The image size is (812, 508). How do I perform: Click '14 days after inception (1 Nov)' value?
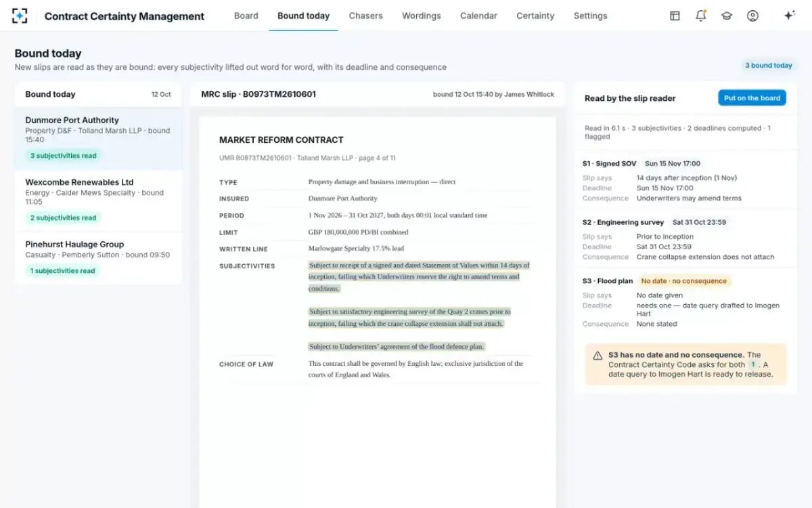point(687,178)
